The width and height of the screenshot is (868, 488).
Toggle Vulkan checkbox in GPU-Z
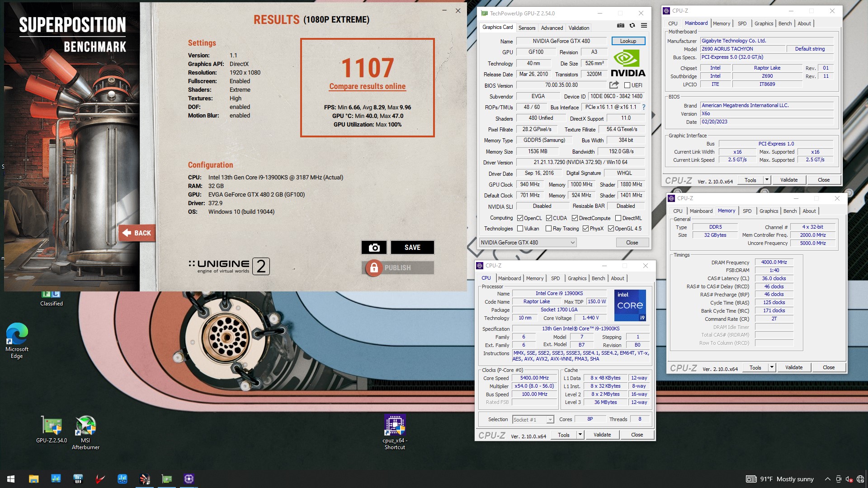pos(520,229)
